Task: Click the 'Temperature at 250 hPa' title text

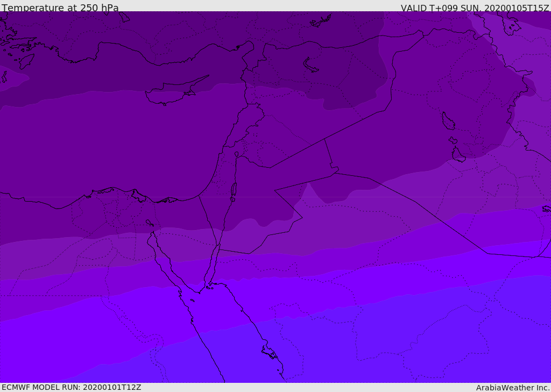Action: 60,8
